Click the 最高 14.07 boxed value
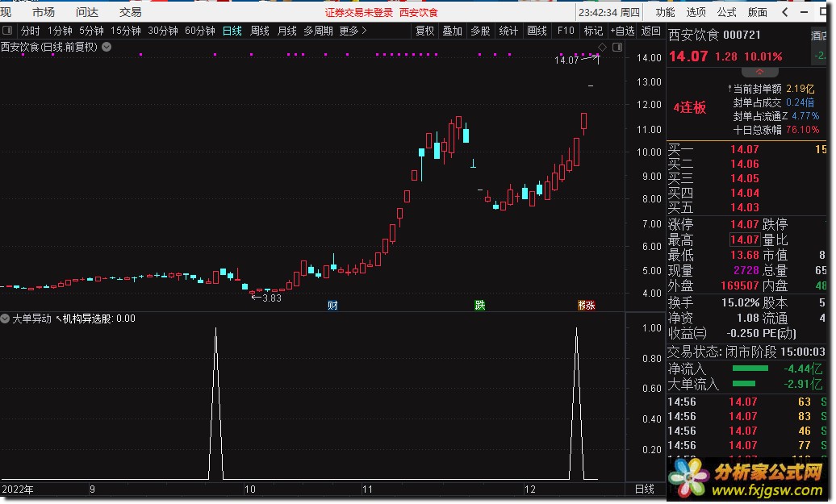Viewport: 836px width, 504px height. tap(745, 240)
